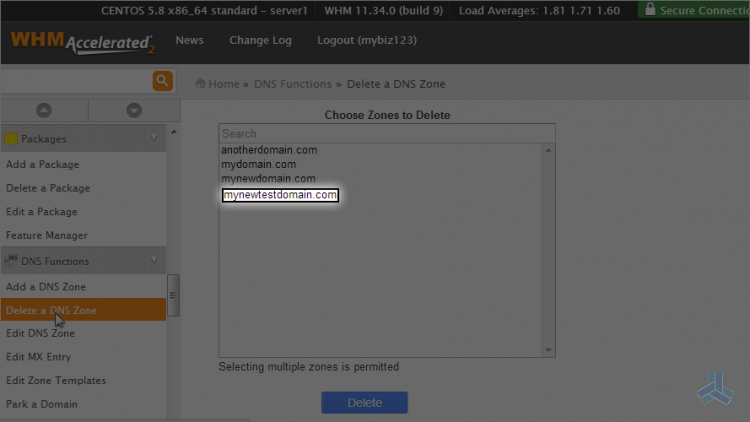Viewport: 750px width, 422px height.
Task: Open Feature Manager
Action: pyautogui.click(x=47, y=235)
